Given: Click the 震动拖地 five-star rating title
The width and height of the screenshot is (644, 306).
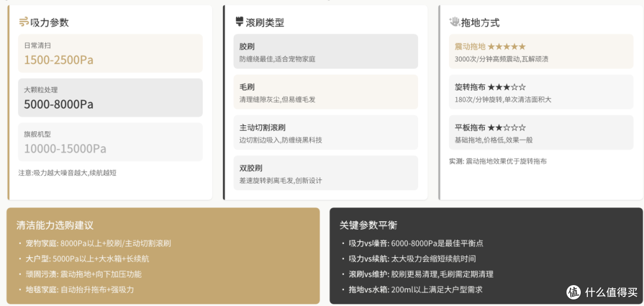Looking at the screenshot, I should pos(490,47).
